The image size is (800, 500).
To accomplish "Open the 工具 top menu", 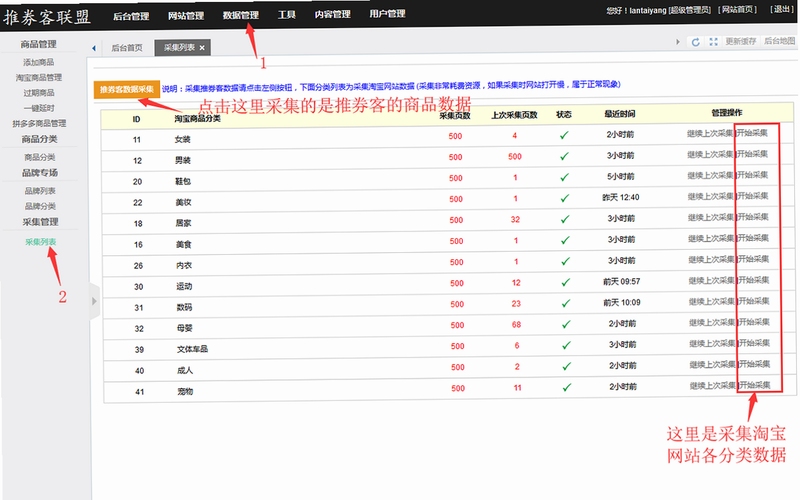I will pos(287,15).
